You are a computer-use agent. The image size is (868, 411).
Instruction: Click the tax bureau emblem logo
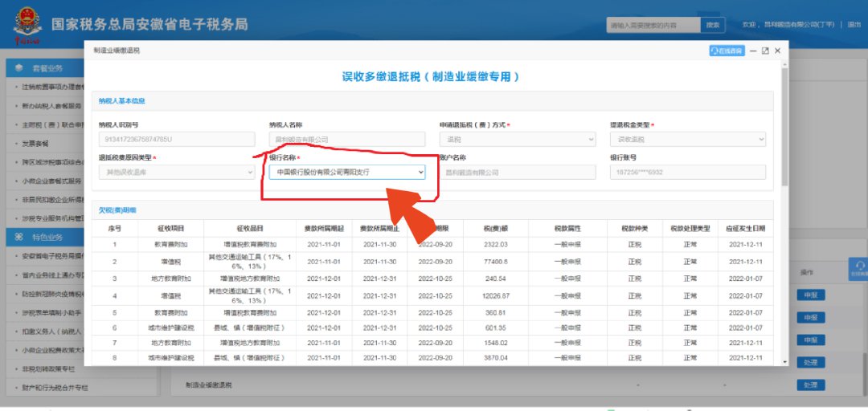(27, 26)
